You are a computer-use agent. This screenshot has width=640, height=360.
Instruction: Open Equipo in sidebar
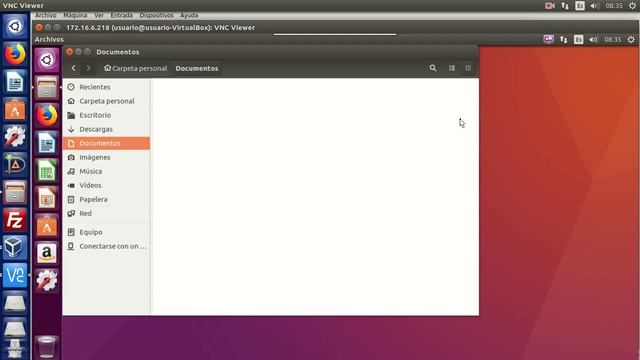[106, 232]
